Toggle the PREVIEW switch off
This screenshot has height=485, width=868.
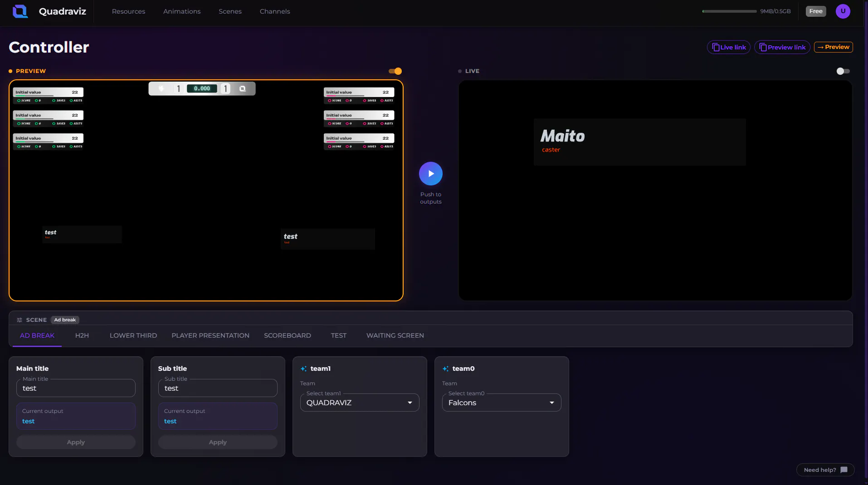[x=395, y=71]
